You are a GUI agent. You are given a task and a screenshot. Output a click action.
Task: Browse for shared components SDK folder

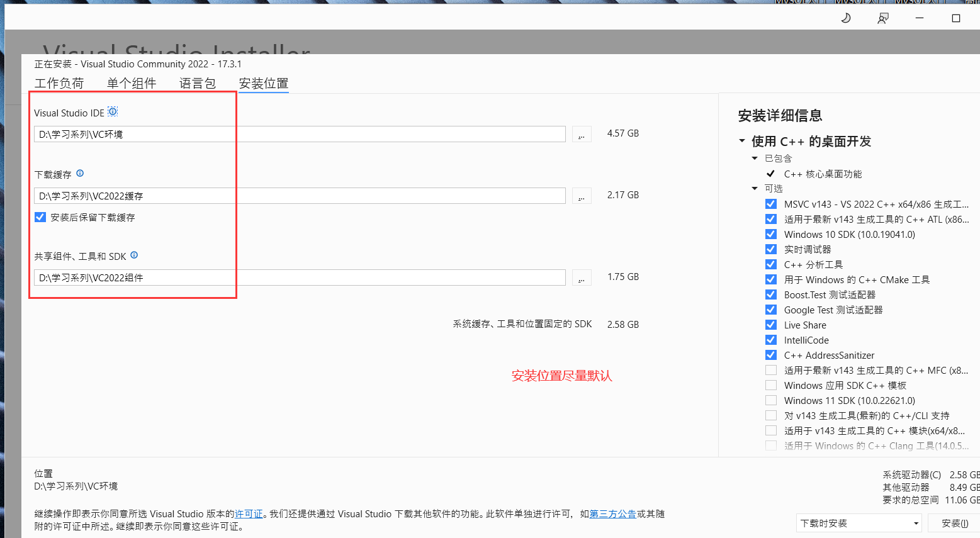(x=582, y=277)
